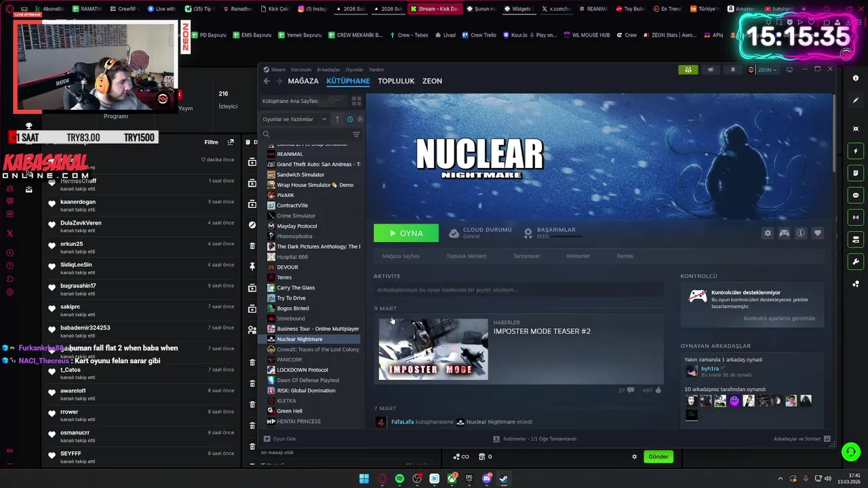Open the ZEON profile tab
Image resolution: width=868 pixels, height=488 pixels.
pos(432,81)
